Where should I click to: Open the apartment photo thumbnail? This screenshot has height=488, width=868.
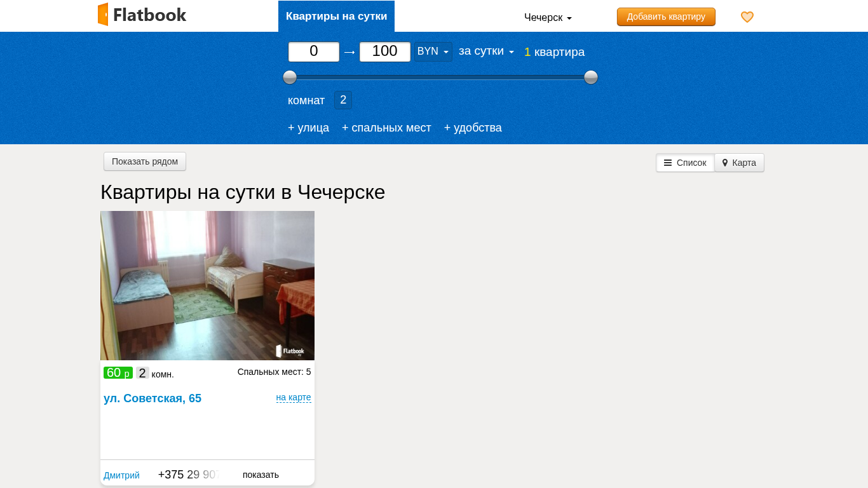coord(207,285)
